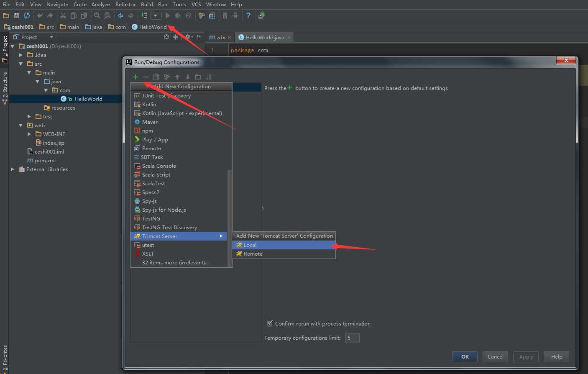Click the Run with Coverage icon
Image resolution: width=588 pixels, height=374 pixels.
pyautogui.click(x=188, y=15)
